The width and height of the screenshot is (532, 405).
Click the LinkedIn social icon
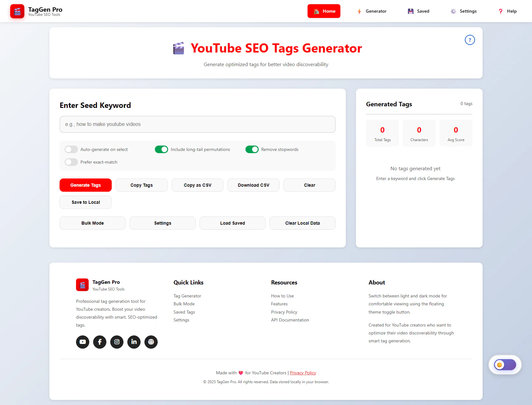(134, 342)
